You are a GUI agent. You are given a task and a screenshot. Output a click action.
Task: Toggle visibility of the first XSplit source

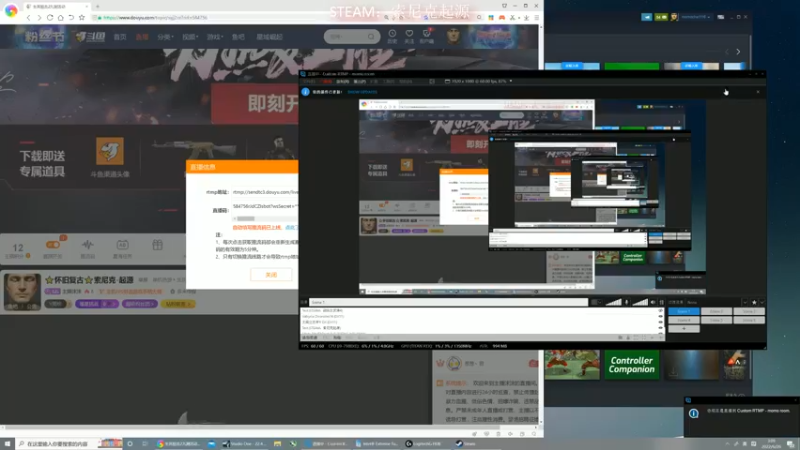(x=661, y=310)
